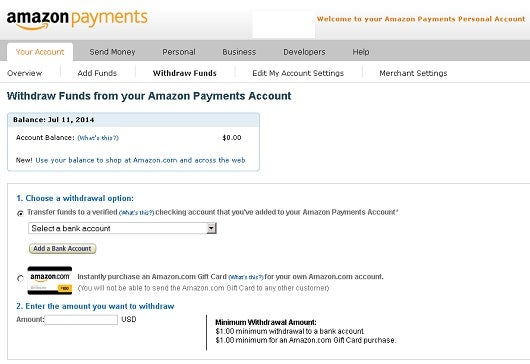530x364 pixels.
Task: Open the Developers tab
Action: pyautogui.click(x=304, y=52)
